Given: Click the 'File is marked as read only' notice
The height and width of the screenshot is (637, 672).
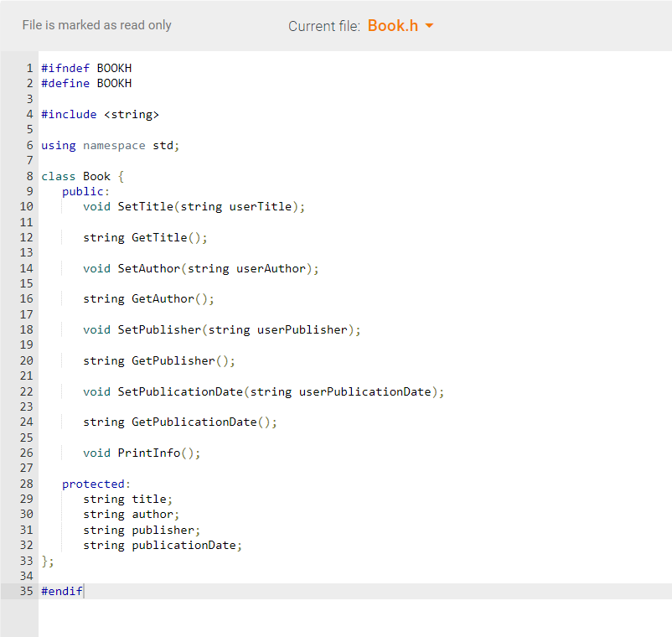Looking at the screenshot, I should click(x=97, y=25).
